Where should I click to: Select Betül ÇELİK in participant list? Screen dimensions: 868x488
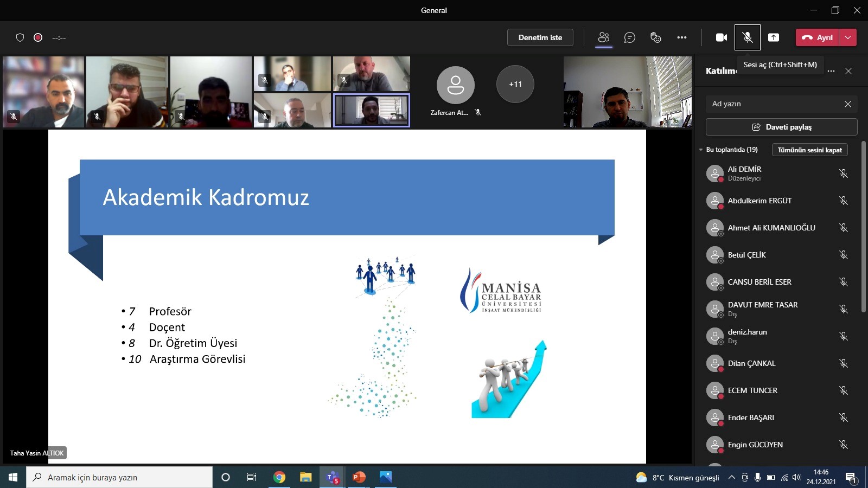coord(746,255)
